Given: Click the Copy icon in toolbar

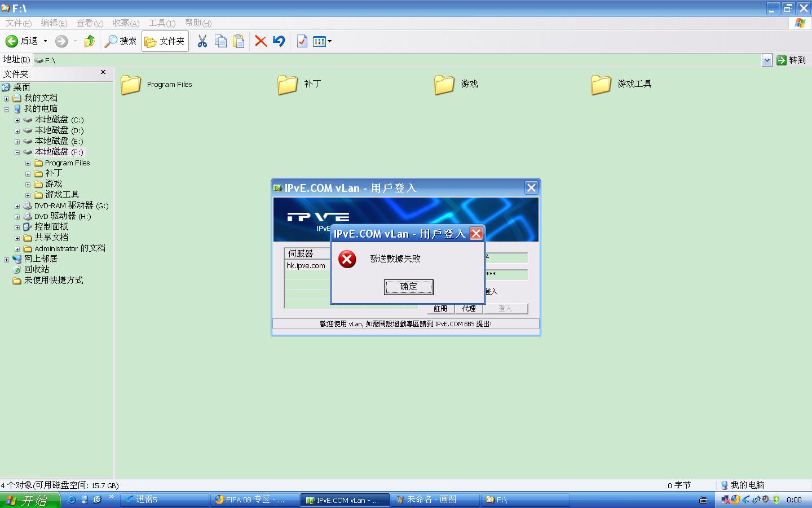Looking at the screenshot, I should (220, 41).
